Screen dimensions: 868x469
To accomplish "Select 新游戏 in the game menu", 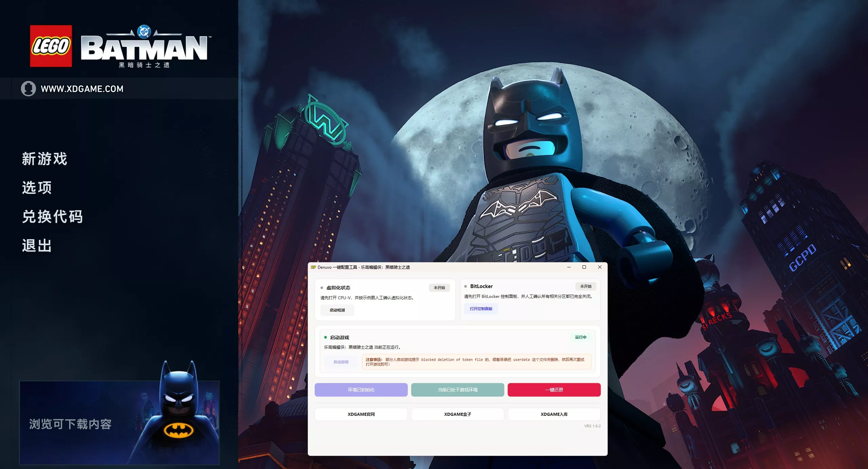I will click(45, 159).
